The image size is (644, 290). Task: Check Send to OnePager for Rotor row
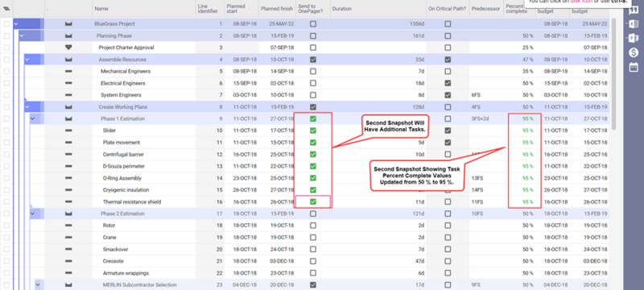tap(313, 226)
